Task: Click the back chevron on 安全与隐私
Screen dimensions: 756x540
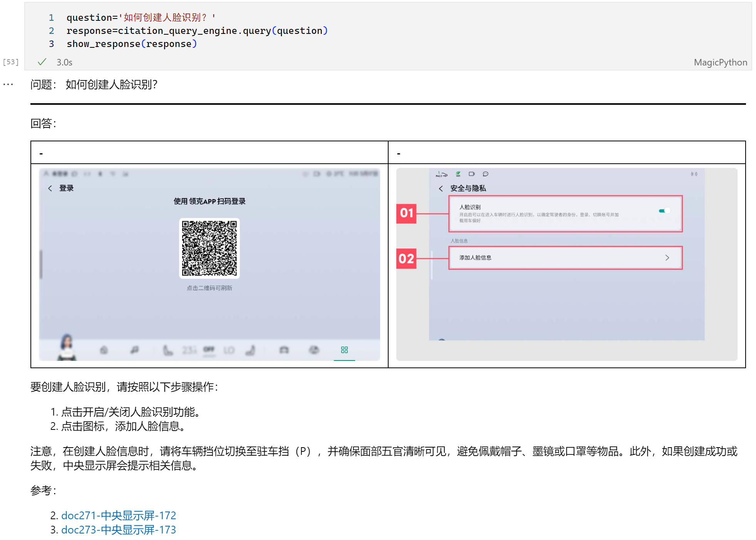Action: [x=441, y=189]
